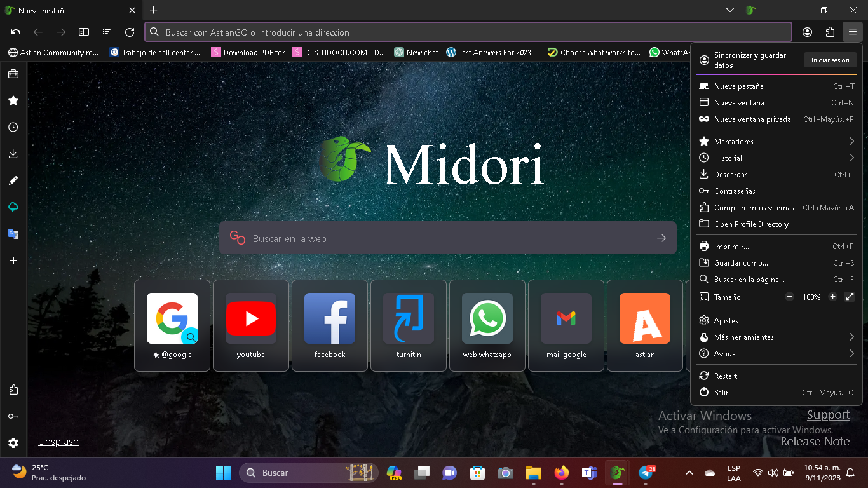Reload the current page
This screenshot has height=488, width=868.
pyautogui.click(x=130, y=32)
